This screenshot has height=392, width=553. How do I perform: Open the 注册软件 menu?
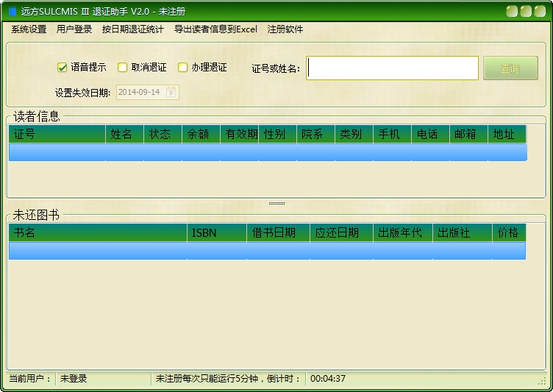[285, 29]
